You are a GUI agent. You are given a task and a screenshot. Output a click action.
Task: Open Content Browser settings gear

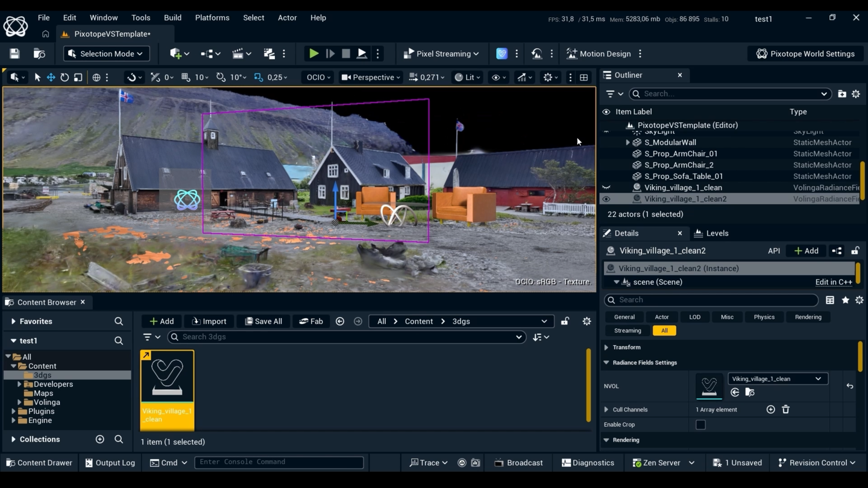point(587,322)
